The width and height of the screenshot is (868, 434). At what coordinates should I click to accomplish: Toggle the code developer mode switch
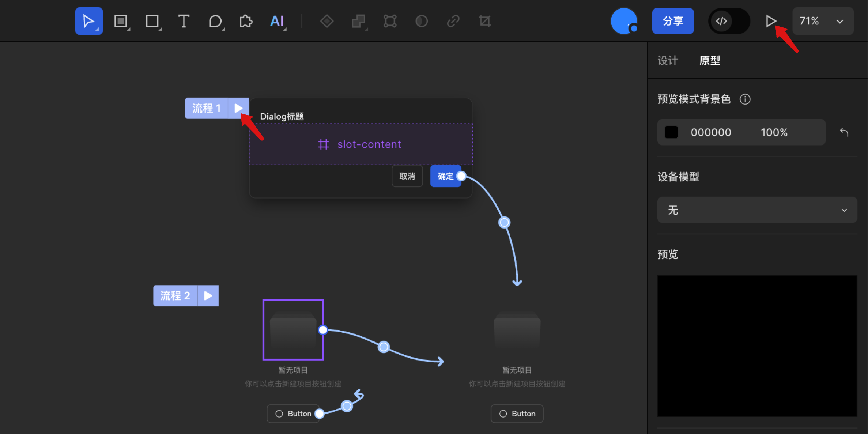coord(729,21)
